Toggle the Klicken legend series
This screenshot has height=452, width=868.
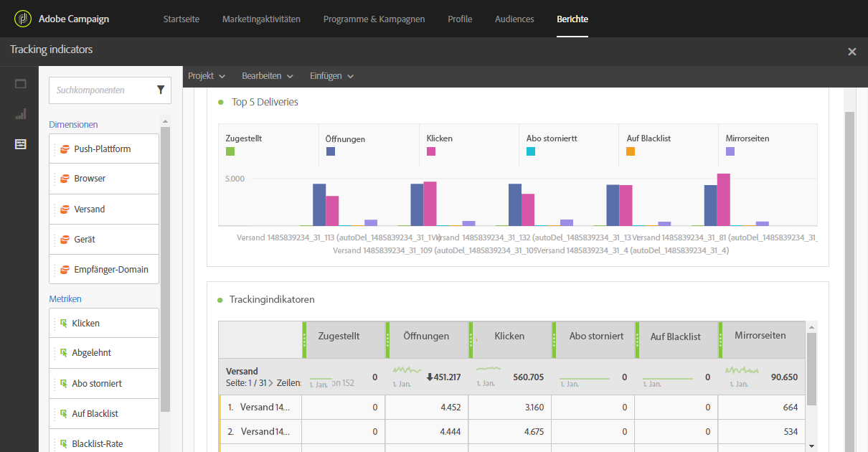431,151
